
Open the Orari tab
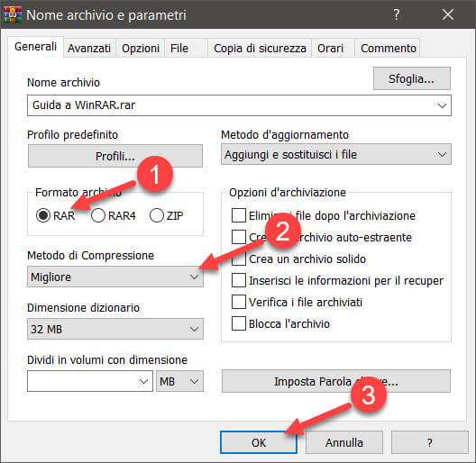tap(333, 48)
